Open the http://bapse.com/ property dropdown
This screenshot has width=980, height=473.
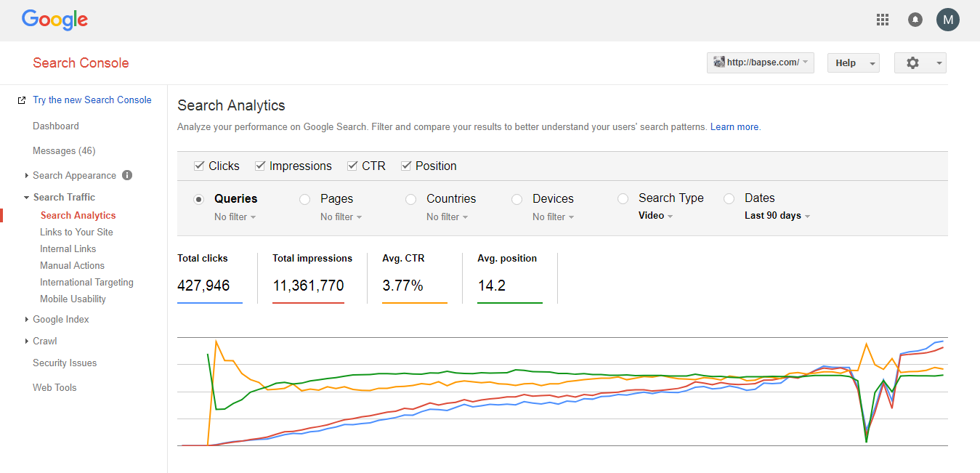click(761, 62)
